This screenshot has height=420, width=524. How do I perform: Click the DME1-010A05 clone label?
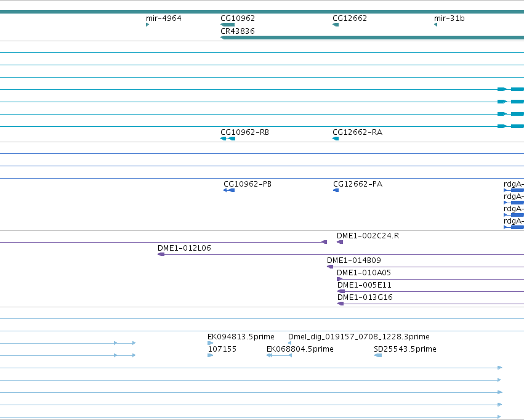(363, 273)
